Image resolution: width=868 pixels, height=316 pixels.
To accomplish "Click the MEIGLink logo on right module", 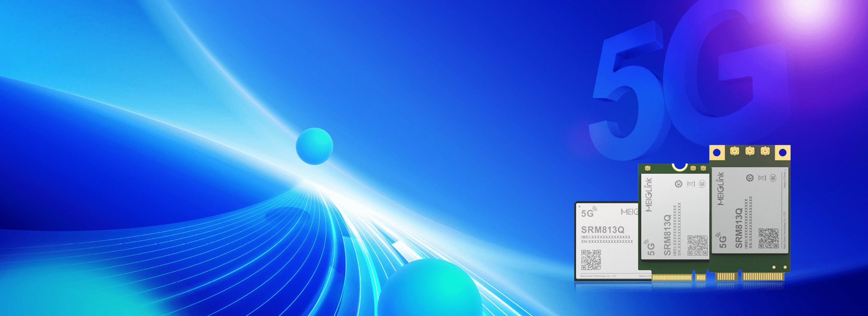I will (x=720, y=188).
